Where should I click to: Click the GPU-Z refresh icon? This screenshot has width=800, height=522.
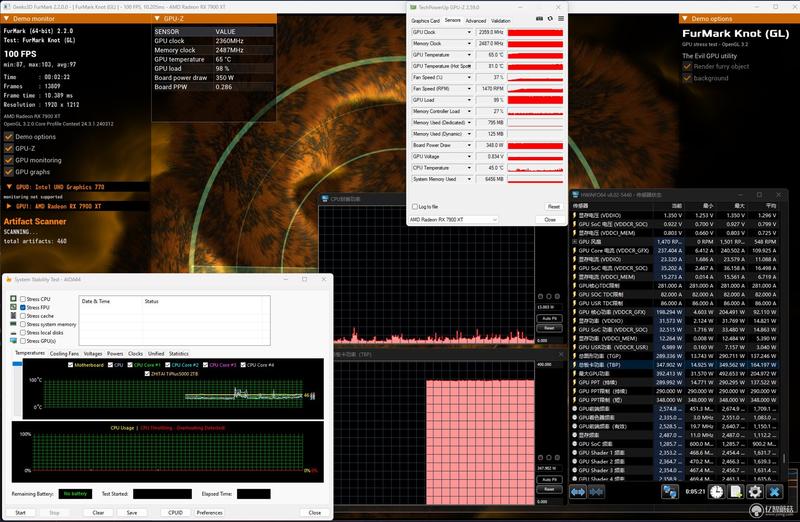click(x=550, y=19)
